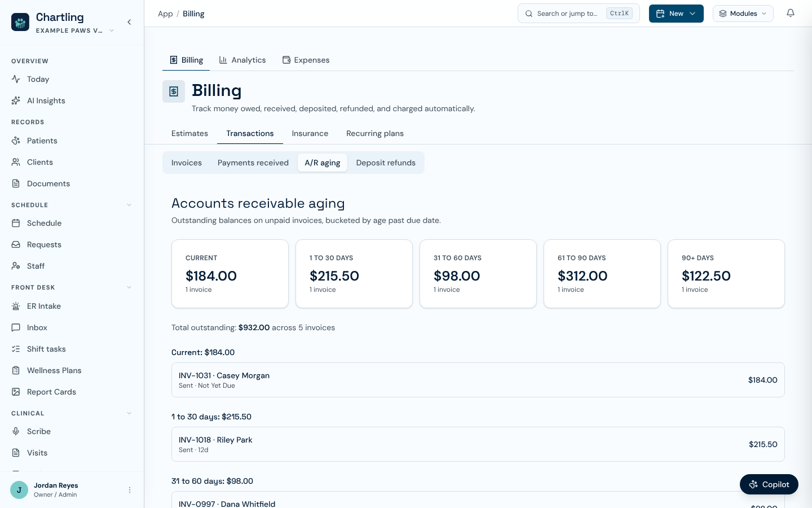Open the Visits sidebar item
This screenshot has width=812, height=508.
(72, 453)
